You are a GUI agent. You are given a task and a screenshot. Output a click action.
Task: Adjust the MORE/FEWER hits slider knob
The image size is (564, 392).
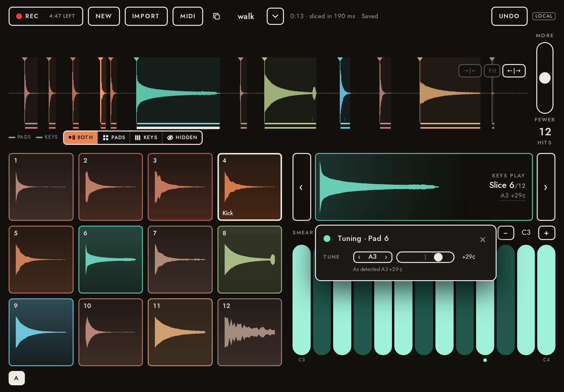point(545,78)
